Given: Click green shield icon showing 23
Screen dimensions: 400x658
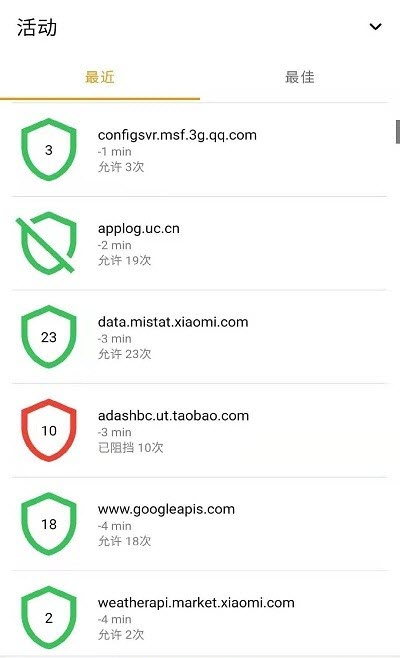Looking at the screenshot, I should click(49, 337).
